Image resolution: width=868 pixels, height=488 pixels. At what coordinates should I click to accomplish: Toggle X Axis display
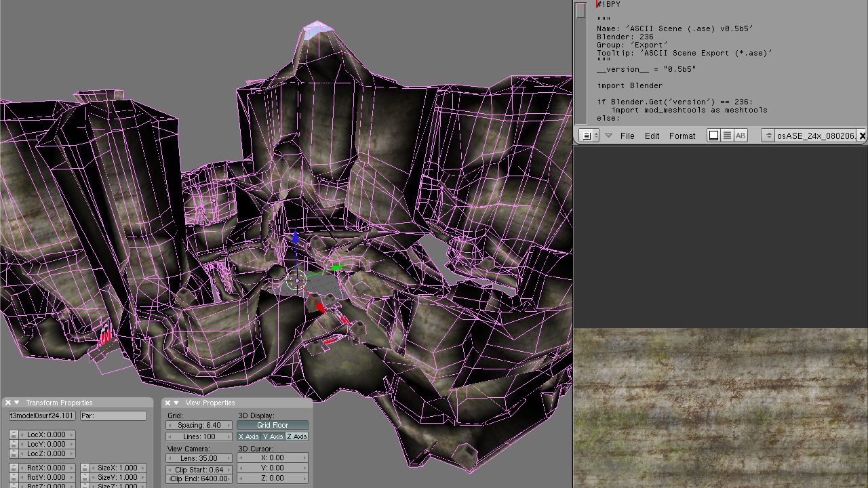point(248,436)
